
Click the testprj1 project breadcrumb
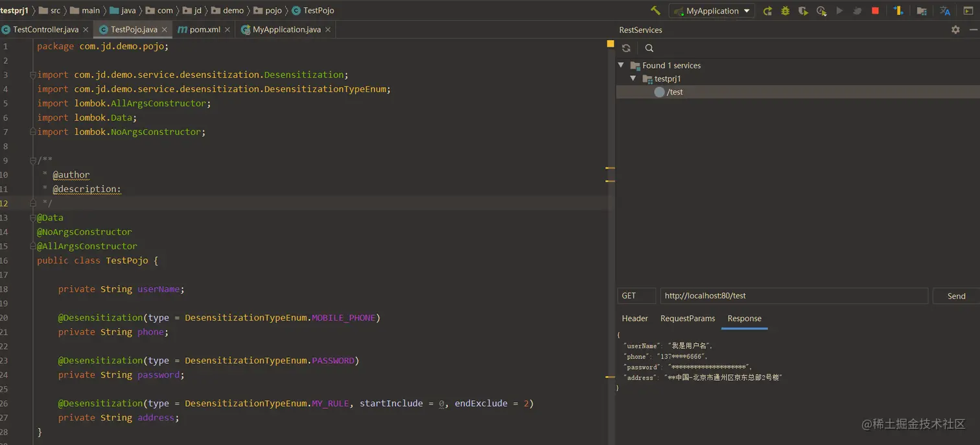coord(14,10)
